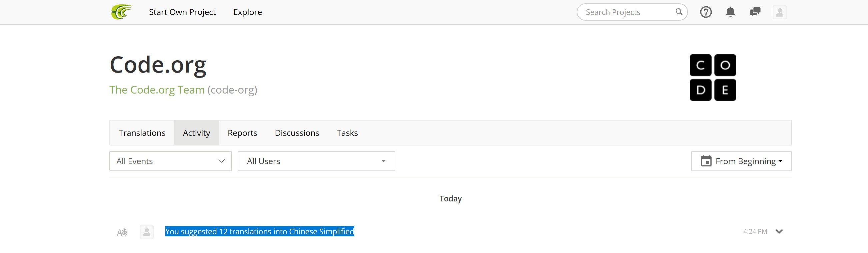Click the user profile avatar in header
The image size is (868, 253).
click(779, 12)
